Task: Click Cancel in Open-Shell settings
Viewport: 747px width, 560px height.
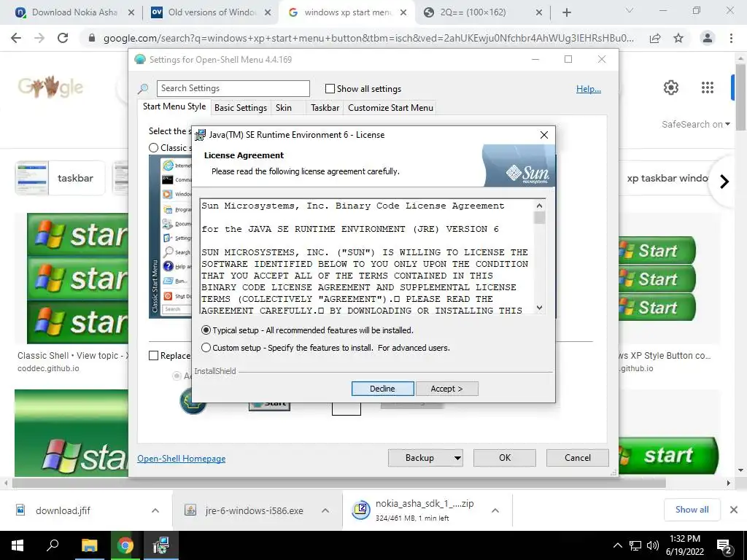Action: pos(578,458)
